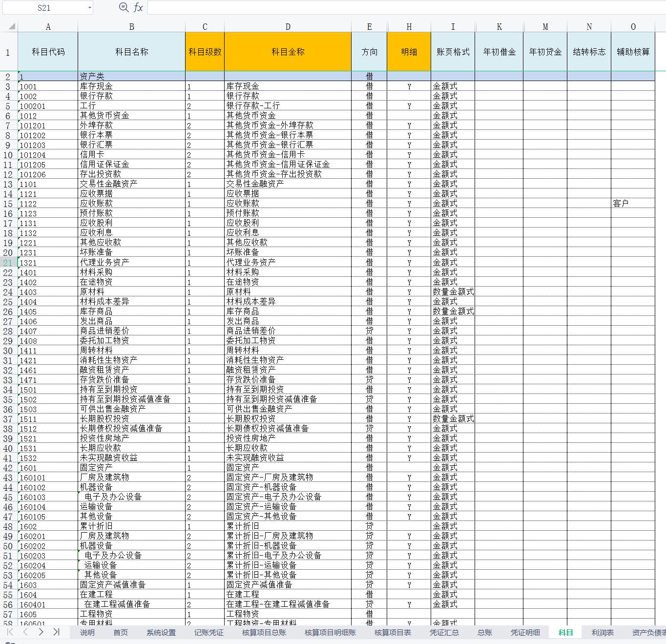Go to first sheet tab arrow

[10, 632]
